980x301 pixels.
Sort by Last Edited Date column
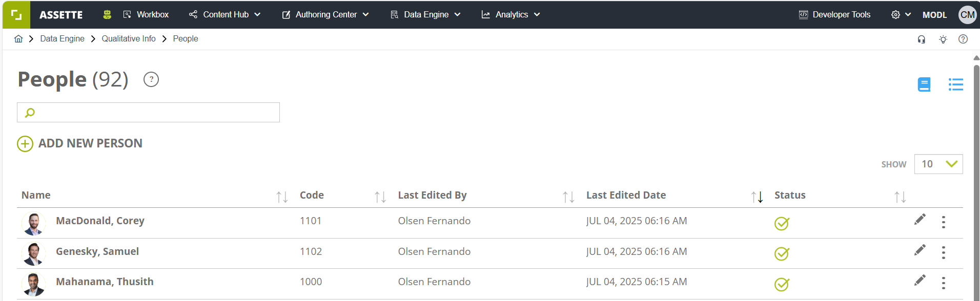click(757, 197)
